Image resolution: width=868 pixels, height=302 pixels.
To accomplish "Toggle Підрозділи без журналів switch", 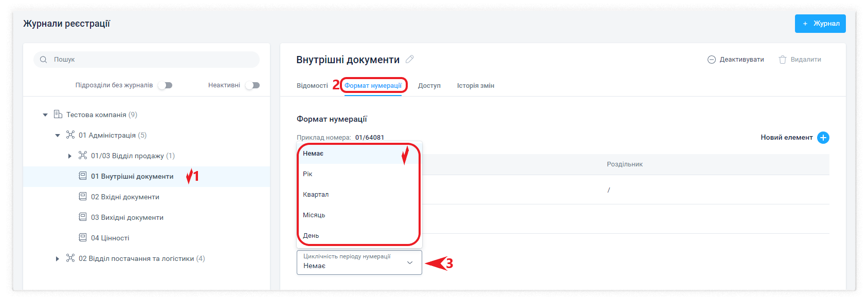I will point(165,85).
